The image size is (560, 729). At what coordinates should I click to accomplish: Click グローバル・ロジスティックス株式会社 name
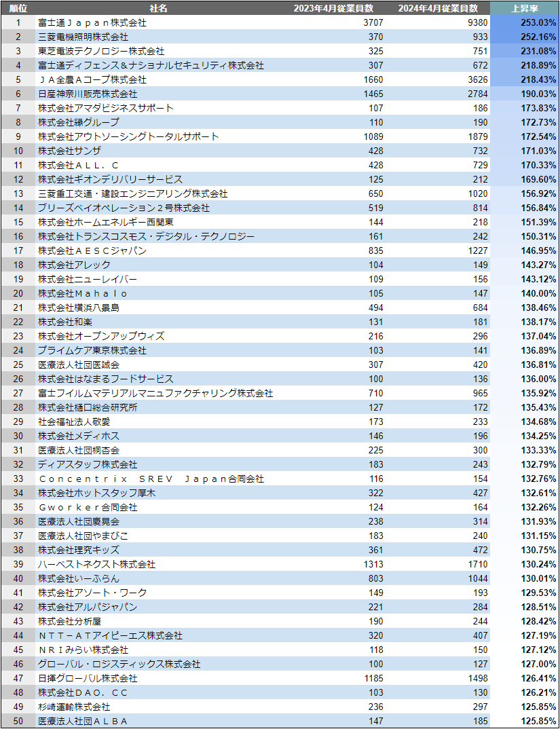(x=119, y=665)
